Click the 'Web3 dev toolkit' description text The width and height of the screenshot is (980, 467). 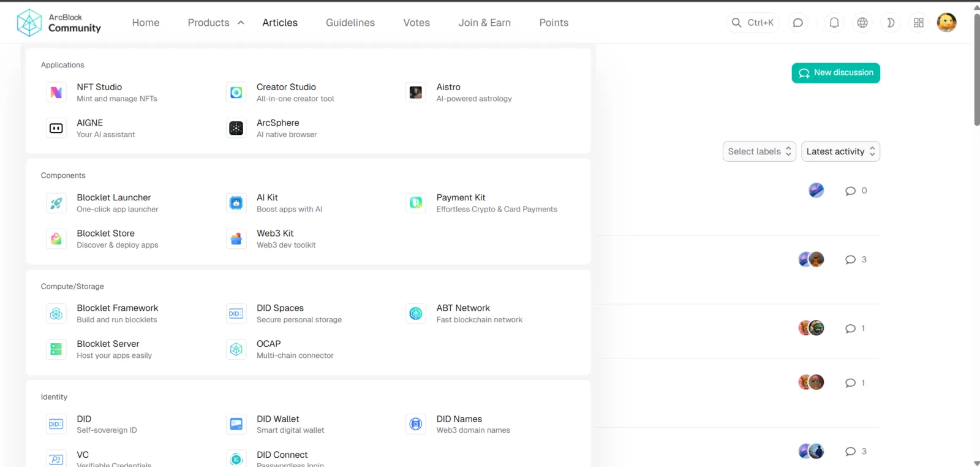[x=286, y=245]
